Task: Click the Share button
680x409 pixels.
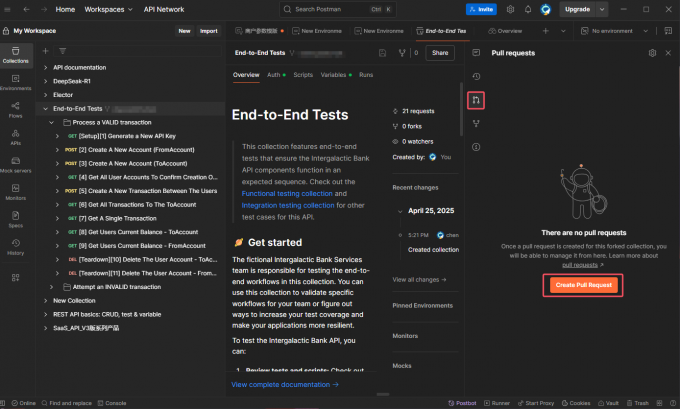Action: pos(440,53)
